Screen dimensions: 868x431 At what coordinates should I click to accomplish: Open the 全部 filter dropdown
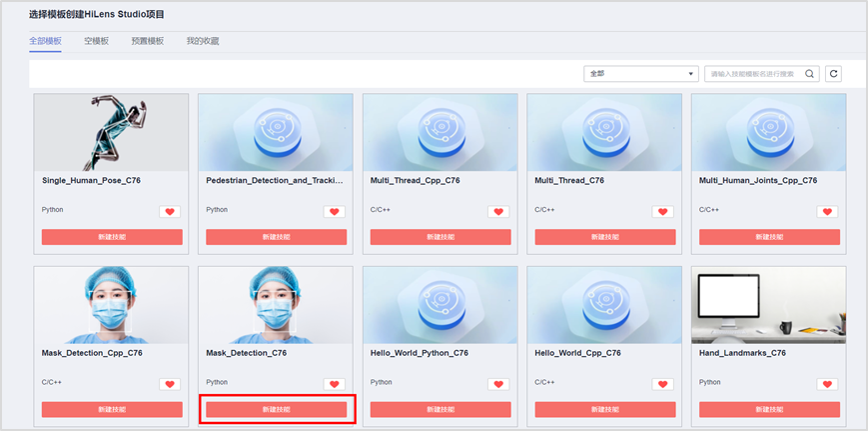tap(641, 74)
